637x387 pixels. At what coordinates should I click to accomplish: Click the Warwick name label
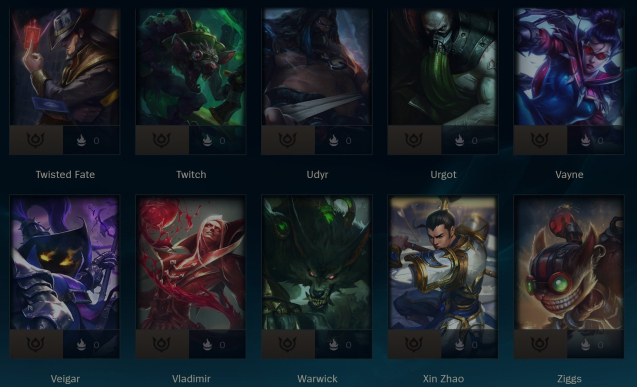317,379
